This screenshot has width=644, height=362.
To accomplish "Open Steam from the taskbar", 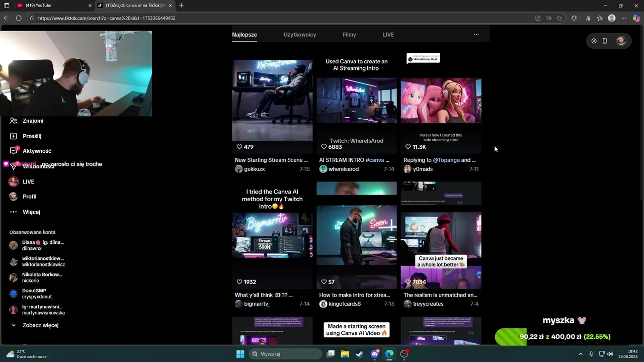I will tap(360, 354).
